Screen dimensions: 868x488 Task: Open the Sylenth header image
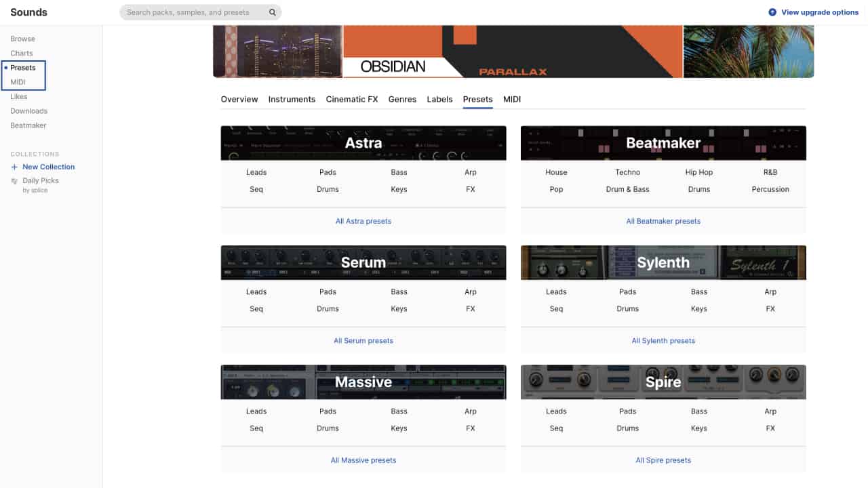pos(663,262)
